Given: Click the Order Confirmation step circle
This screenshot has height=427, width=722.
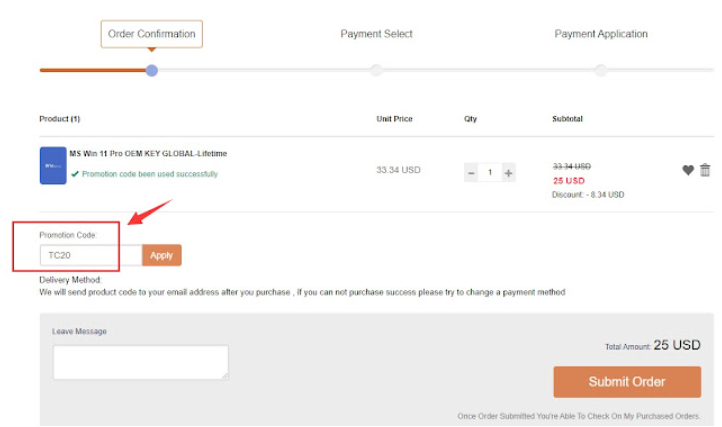Looking at the screenshot, I should (151, 70).
